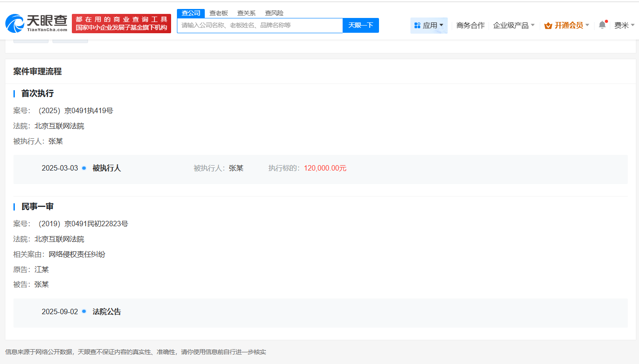
Task: Switch to the 查风险 tab
Action: point(274,13)
